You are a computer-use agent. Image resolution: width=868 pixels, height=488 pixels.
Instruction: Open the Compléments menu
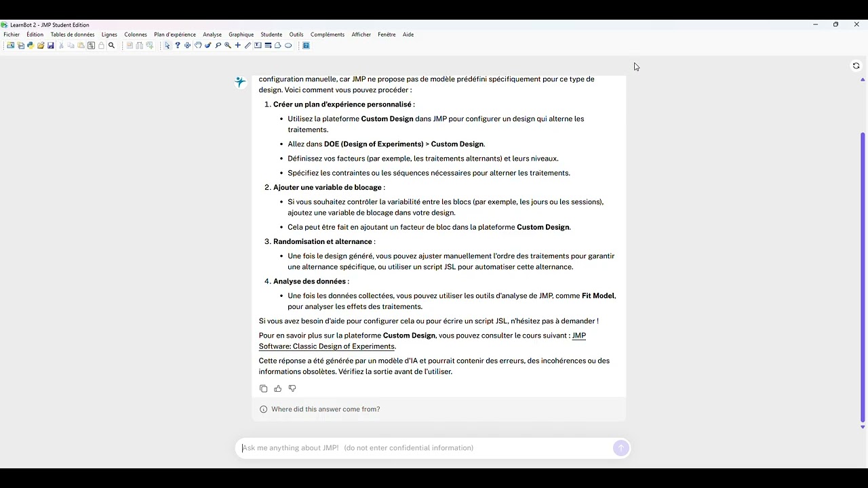click(328, 35)
